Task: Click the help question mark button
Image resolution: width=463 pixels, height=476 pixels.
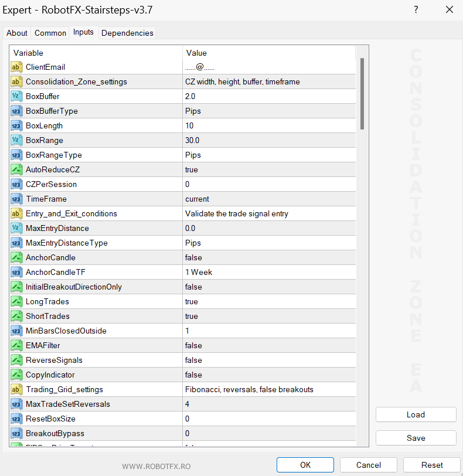Action: (416, 10)
